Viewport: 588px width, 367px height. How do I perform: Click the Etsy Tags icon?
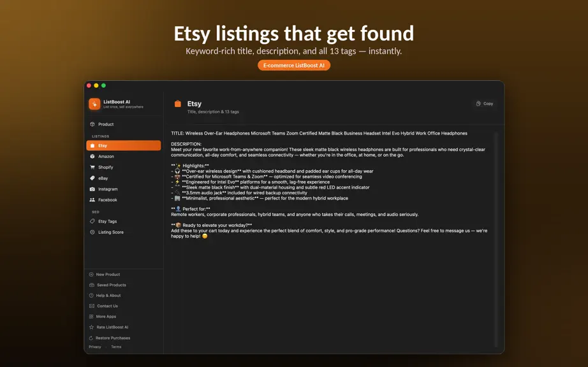coord(92,221)
